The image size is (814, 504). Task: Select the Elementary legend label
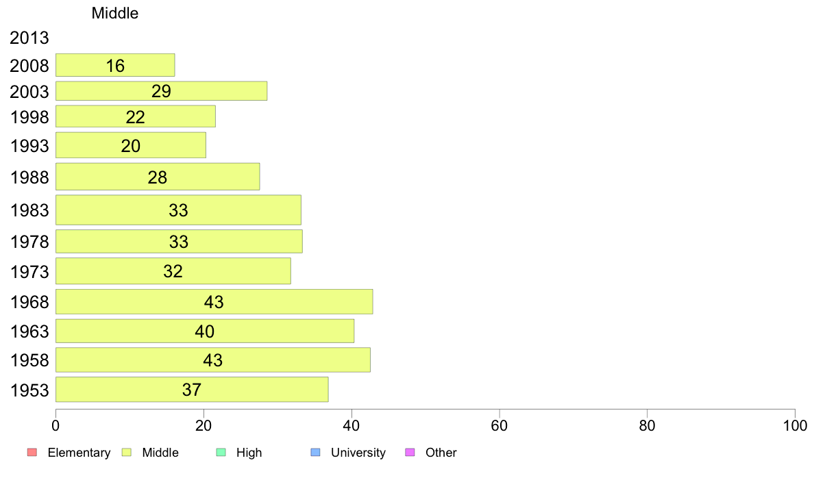coord(79,453)
